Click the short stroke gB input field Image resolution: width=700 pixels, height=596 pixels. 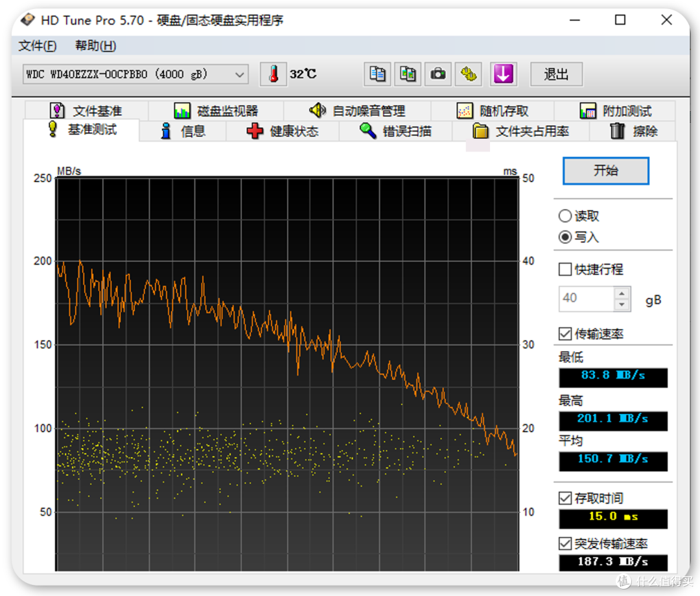[x=586, y=299]
